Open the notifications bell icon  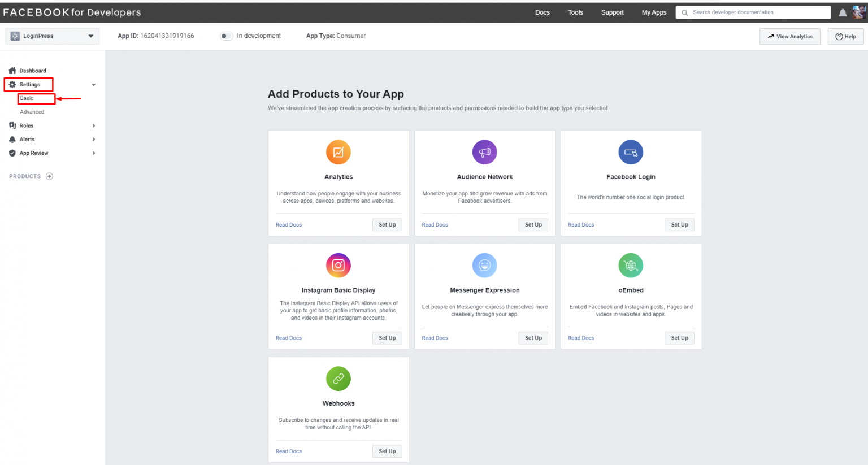841,12
